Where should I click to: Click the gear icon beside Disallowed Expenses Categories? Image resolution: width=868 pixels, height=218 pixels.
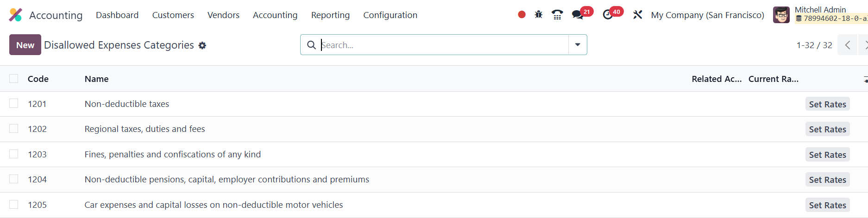(202, 45)
